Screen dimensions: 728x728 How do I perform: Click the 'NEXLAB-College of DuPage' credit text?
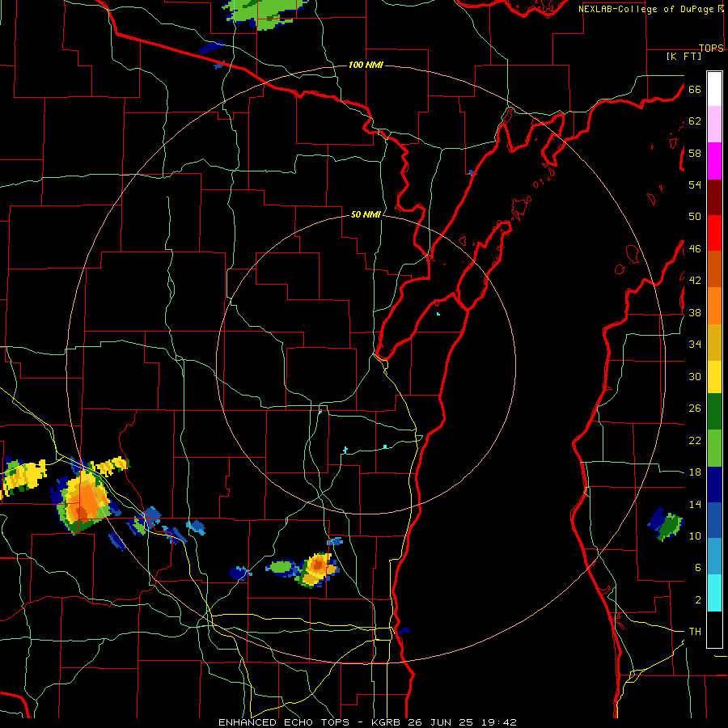click(x=647, y=9)
